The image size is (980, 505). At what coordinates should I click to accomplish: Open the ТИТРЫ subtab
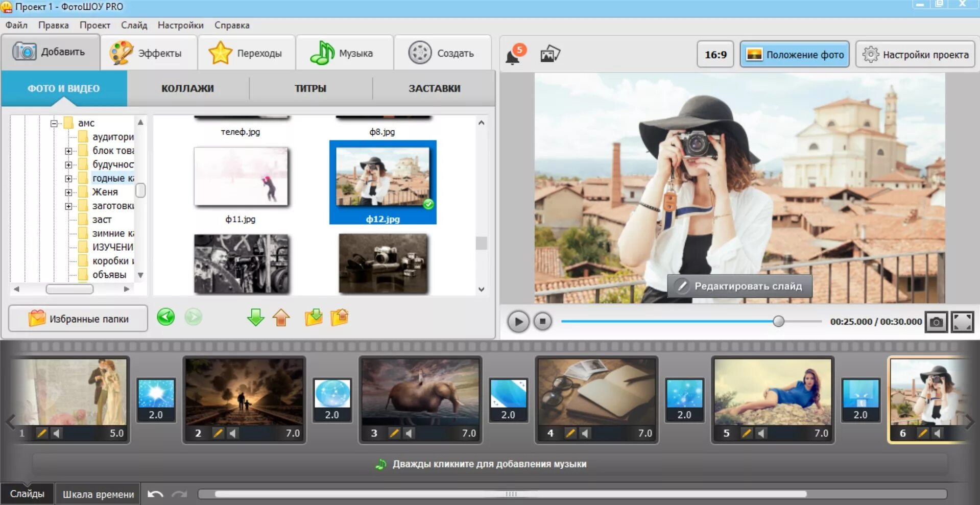pos(310,88)
